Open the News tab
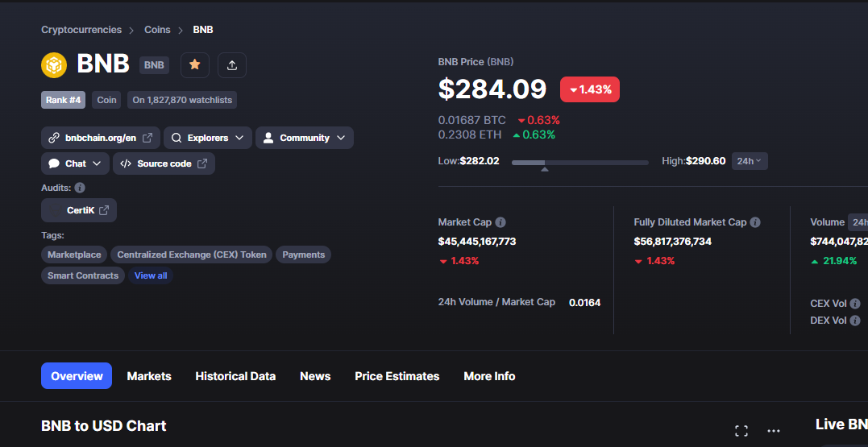This screenshot has height=447, width=868. coord(315,376)
